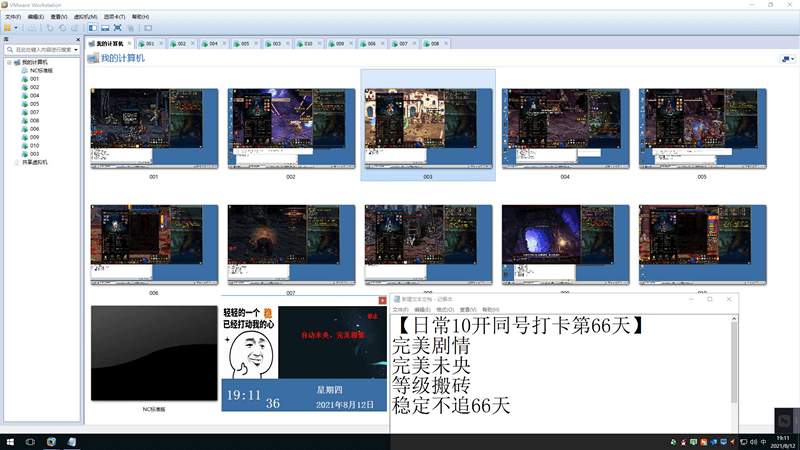Open the 编辑(E) menu in VMware

36,17
